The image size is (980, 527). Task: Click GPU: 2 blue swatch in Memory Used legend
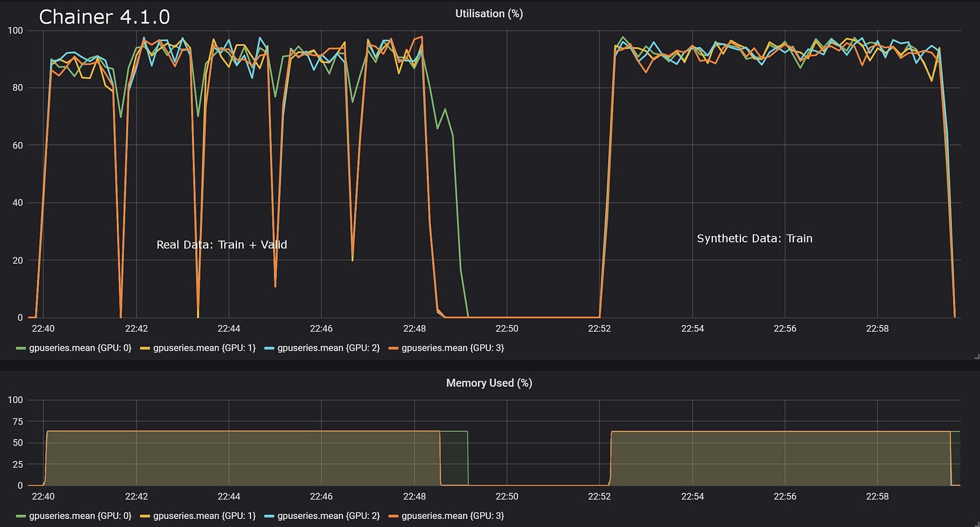point(269,516)
